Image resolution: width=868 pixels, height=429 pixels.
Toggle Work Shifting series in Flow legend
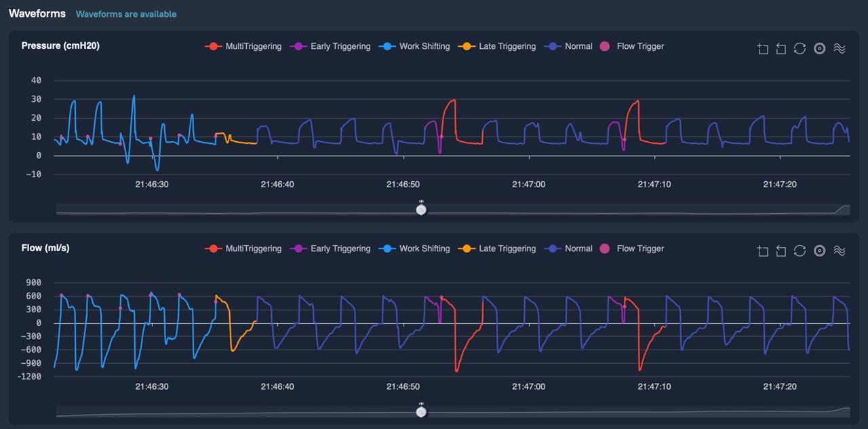415,248
